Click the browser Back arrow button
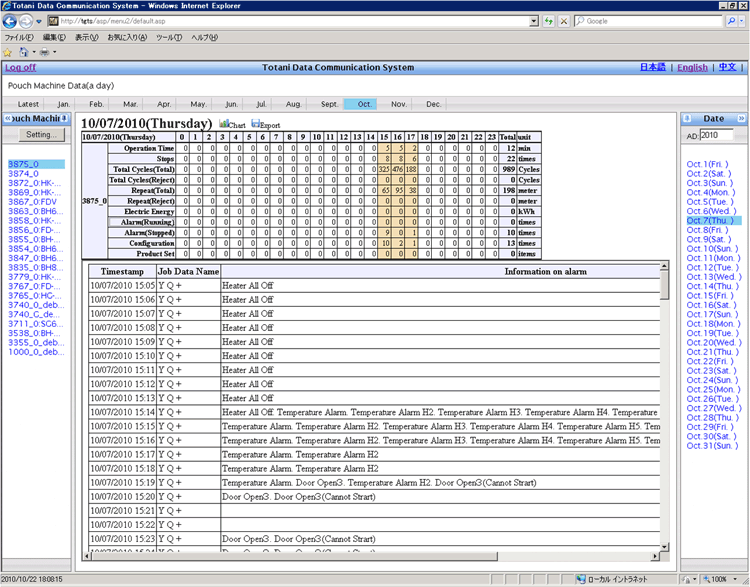 (x=9, y=22)
